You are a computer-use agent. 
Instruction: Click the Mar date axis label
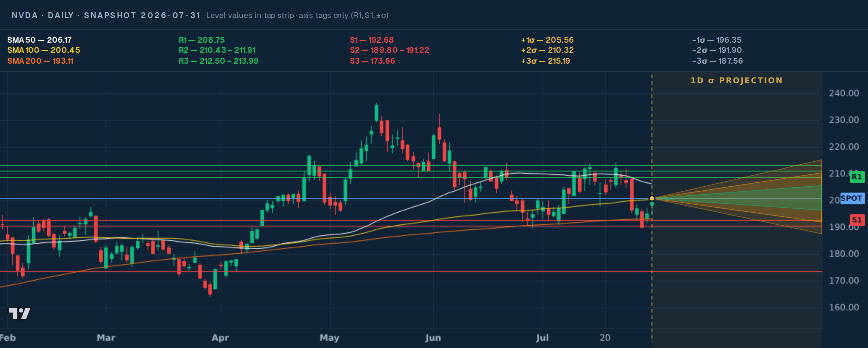(x=106, y=338)
